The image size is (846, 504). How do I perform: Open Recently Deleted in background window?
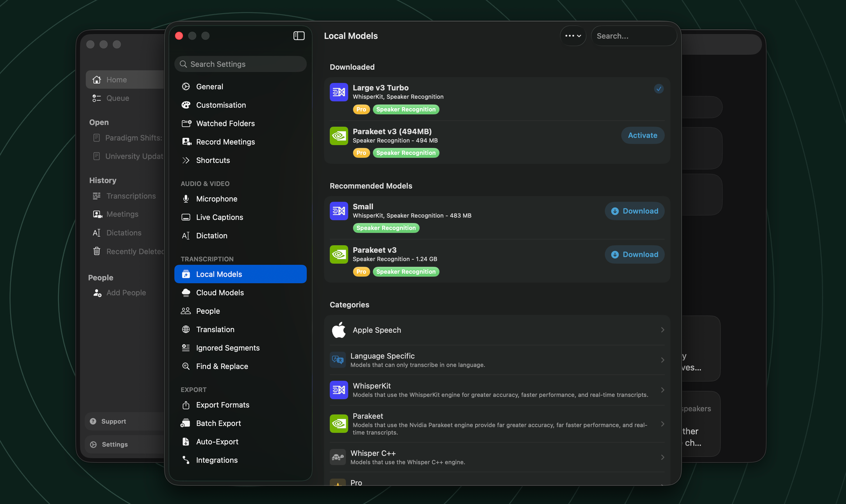[128, 251]
